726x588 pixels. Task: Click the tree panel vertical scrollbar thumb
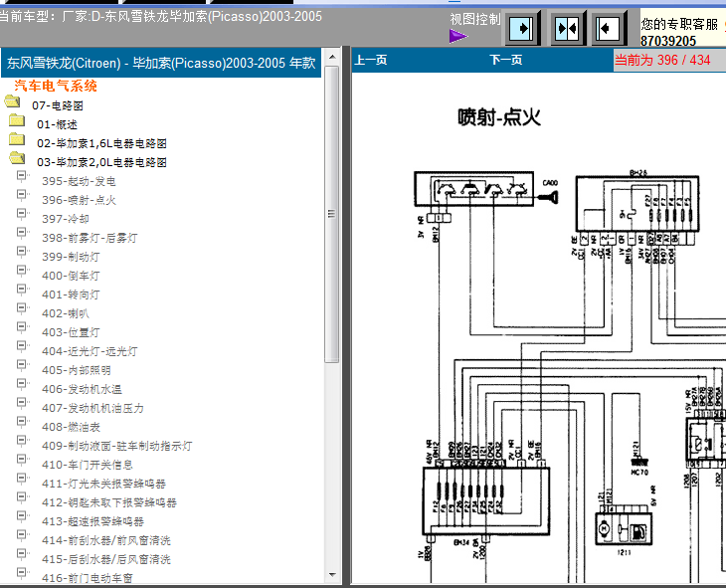click(332, 214)
